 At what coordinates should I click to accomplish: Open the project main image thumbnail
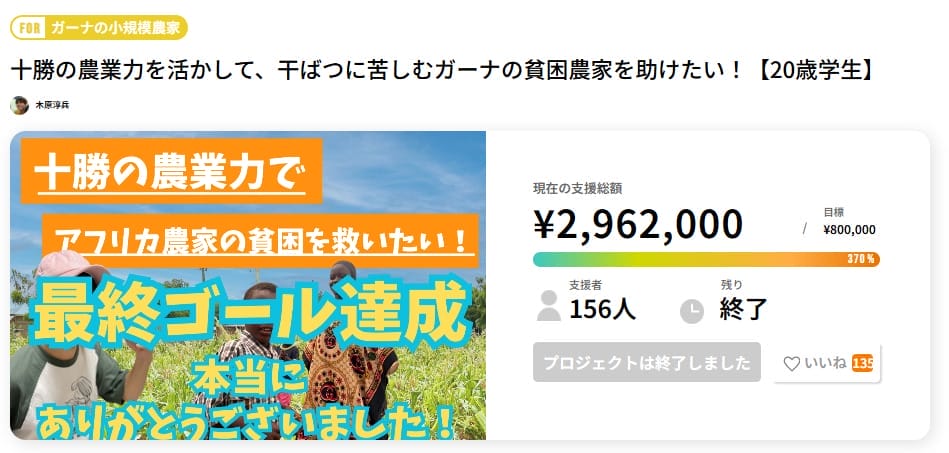(x=248, y=286)
